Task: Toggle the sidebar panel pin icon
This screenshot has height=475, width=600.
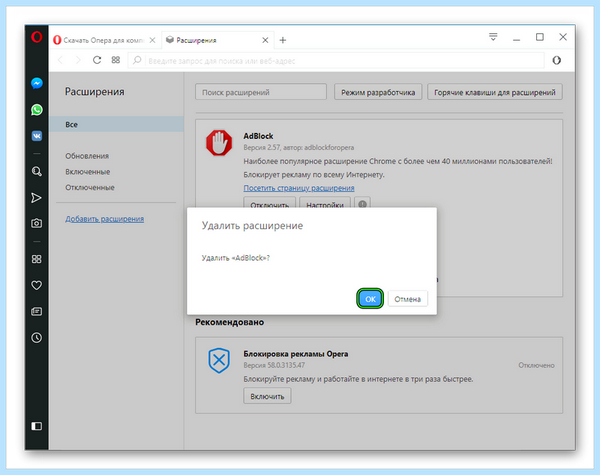Action: 37,426
